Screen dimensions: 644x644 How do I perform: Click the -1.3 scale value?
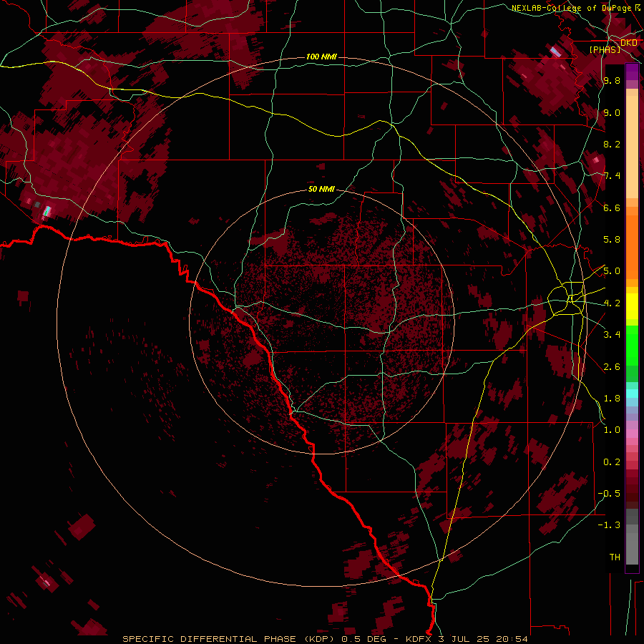pyautogui.click(x=609, y=525)
